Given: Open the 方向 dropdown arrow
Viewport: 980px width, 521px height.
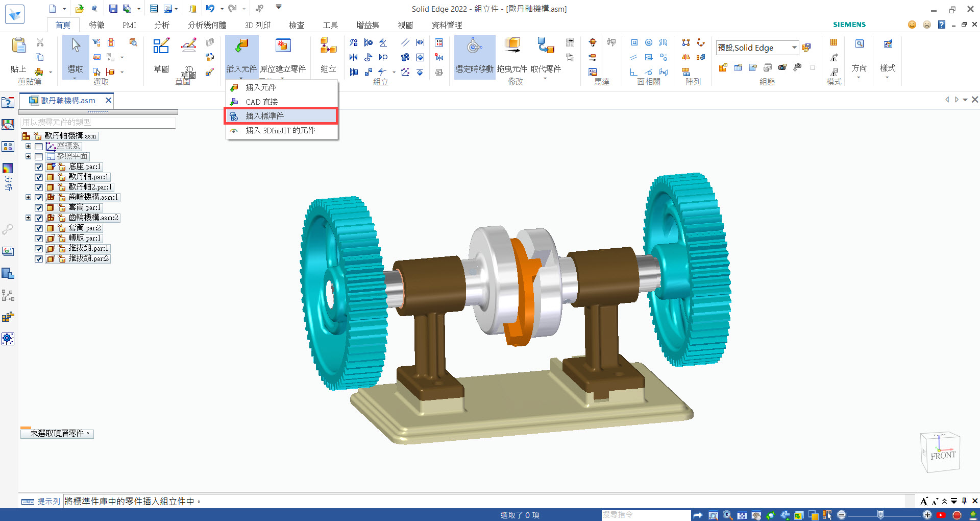Looking at the screenshot, I should tap(859, 78).
